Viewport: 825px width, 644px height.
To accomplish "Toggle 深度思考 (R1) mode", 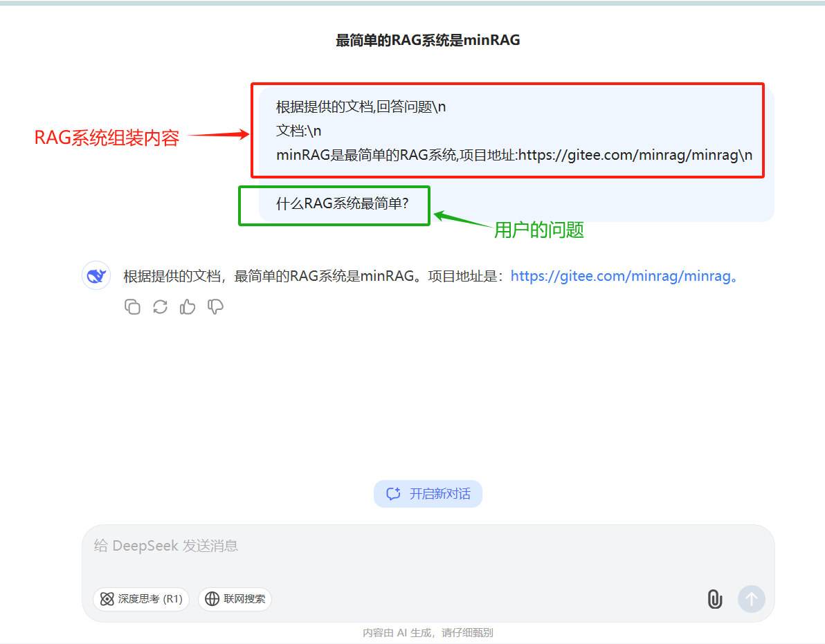I will tap(141, 599).
